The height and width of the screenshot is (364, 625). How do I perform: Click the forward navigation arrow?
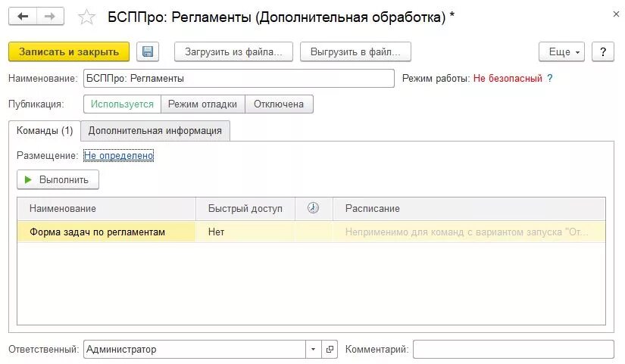(50, 17)
